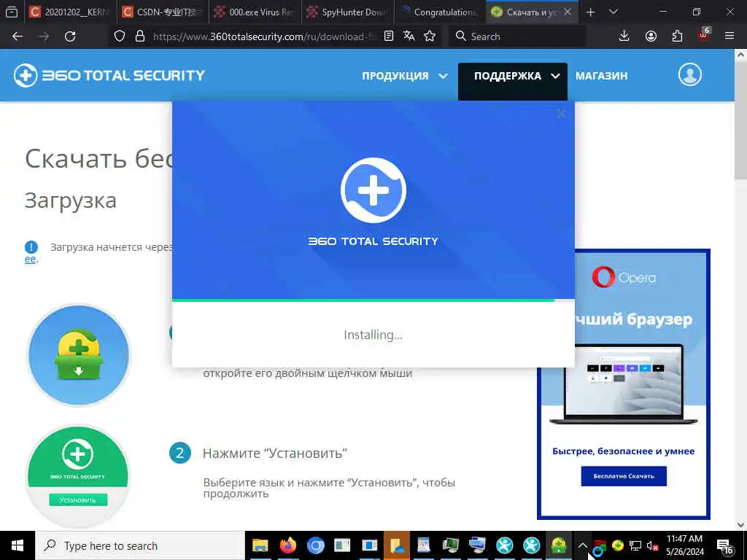The height and width of the screenshot is (560, 747).
Task: Open Firefox View list icon
Action: pyautogui.click(x=12, y=12)
